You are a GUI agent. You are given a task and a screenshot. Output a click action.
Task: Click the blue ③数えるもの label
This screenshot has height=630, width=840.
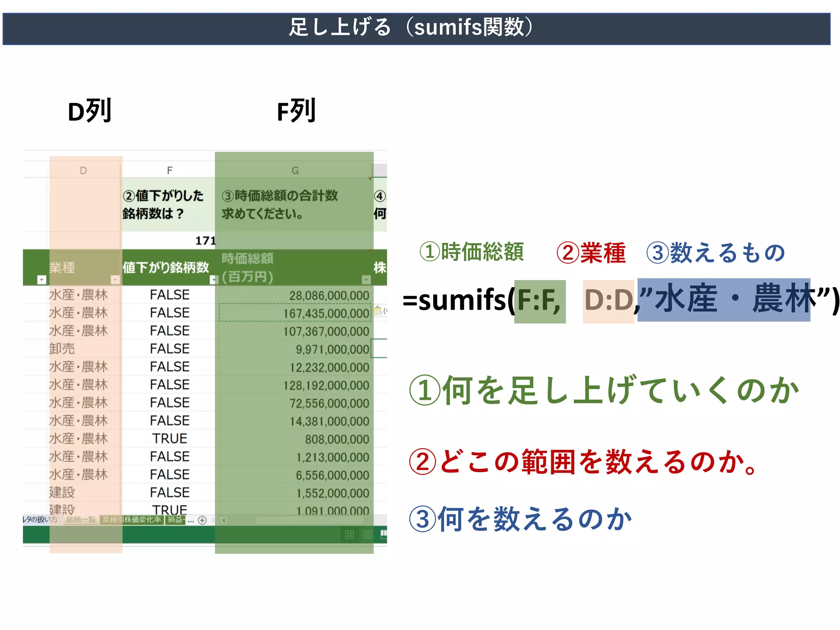tap(716, 252)
